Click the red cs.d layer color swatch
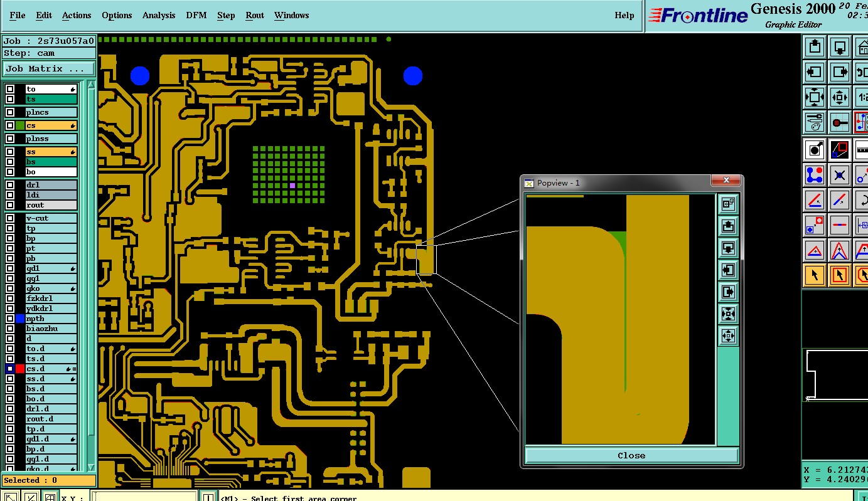Image resolution: width=868 pixels, height=501 pixels. coord(20,369)
